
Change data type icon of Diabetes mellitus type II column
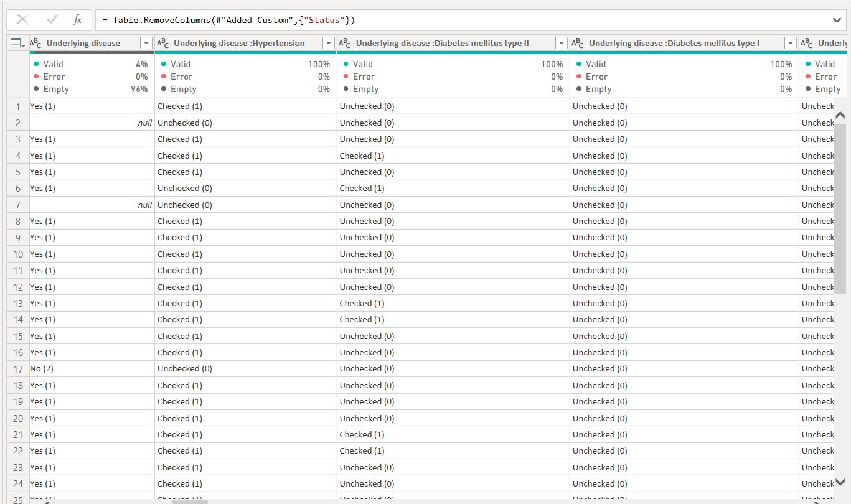pos(346,43)
